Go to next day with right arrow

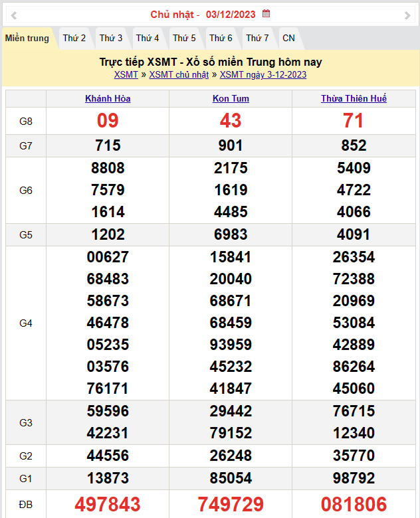[407, 15]
